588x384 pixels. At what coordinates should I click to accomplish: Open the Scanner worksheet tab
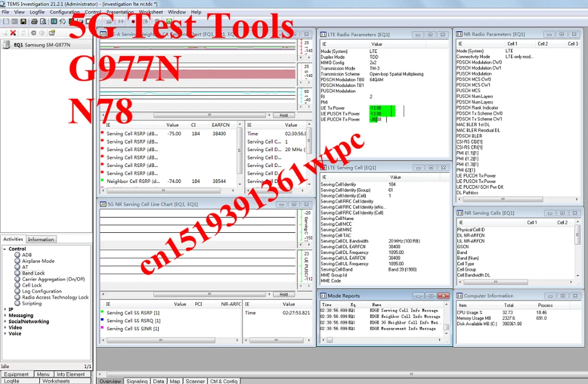point(195,381)
